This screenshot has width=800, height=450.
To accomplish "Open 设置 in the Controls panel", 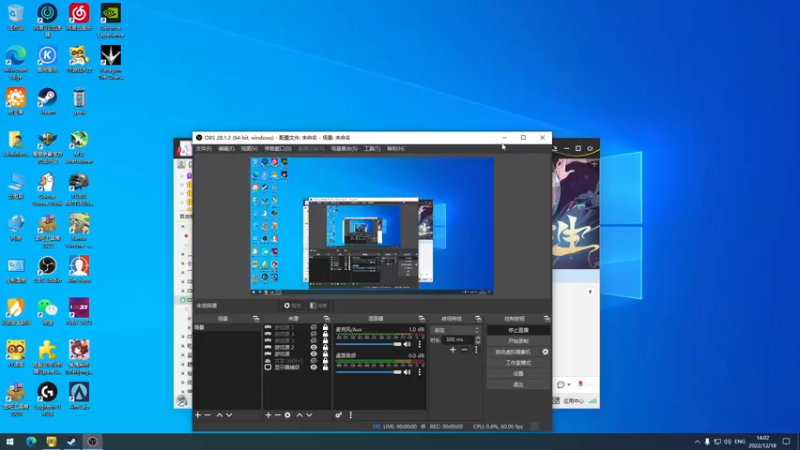I will point(518,373).
